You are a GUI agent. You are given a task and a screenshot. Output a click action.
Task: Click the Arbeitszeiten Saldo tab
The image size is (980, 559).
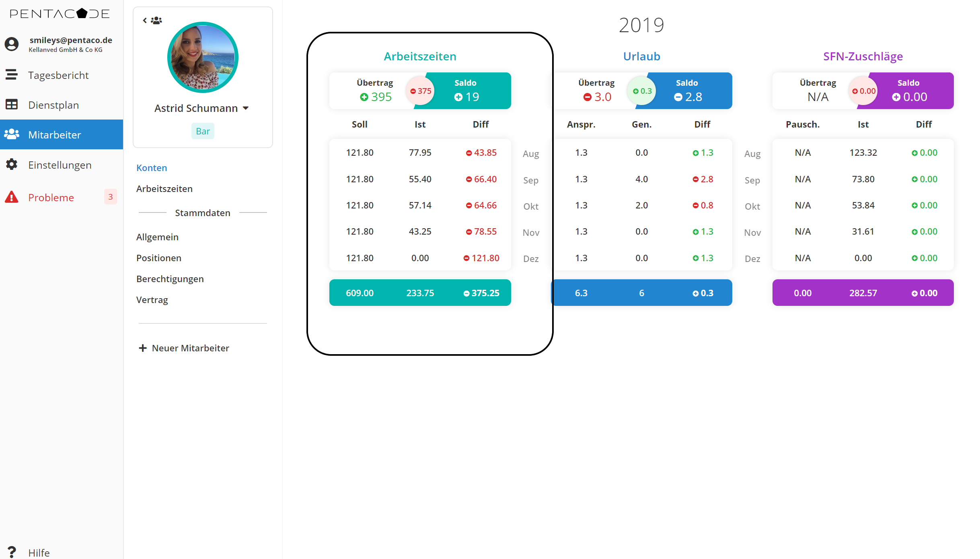point(466,91)
